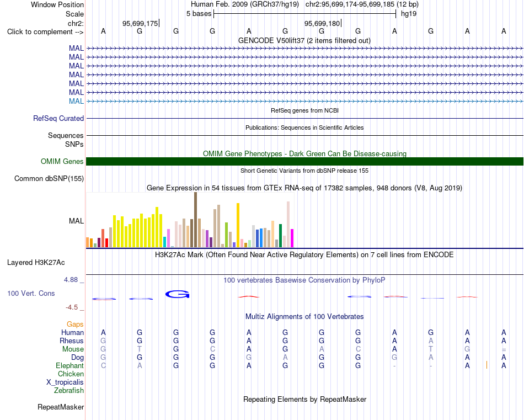Click the first MAL GENCODE transcript label
524x420 pixels.
coord(76,48)
